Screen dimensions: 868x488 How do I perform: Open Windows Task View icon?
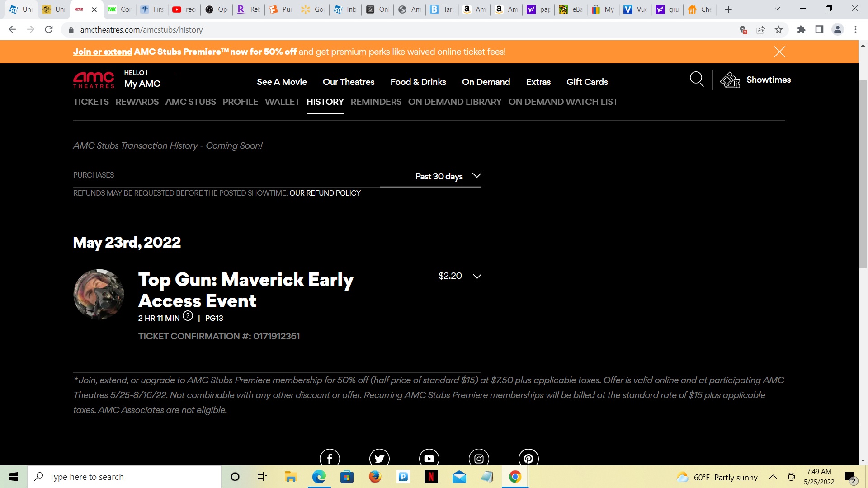click(262, 477)
